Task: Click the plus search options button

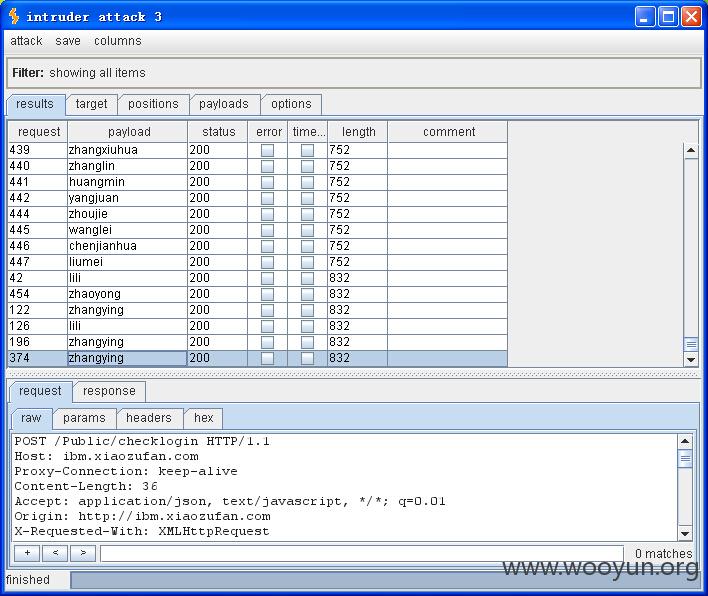Action: coord(27,553)
